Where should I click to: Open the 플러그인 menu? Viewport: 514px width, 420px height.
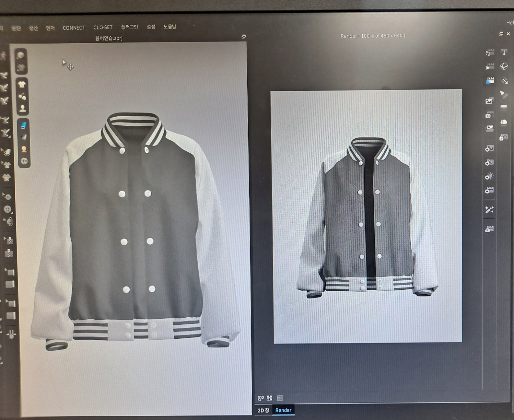(x=129, y=27)
